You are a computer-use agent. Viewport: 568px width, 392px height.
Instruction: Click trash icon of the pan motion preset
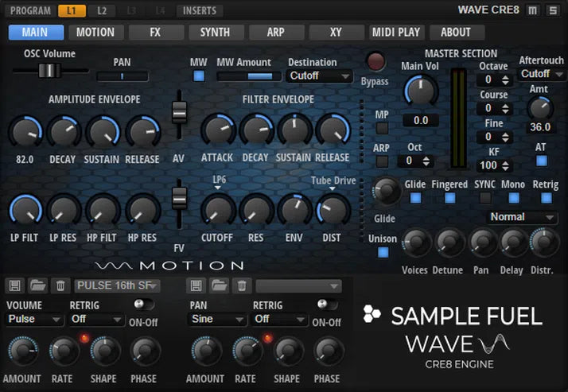click(x=242, y=286)
